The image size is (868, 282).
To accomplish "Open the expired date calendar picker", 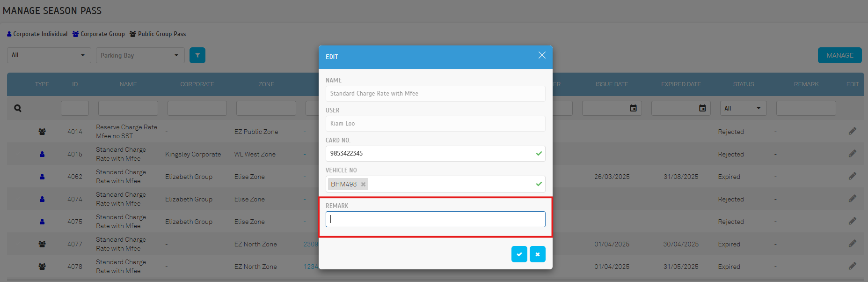I will pos(702,108).
